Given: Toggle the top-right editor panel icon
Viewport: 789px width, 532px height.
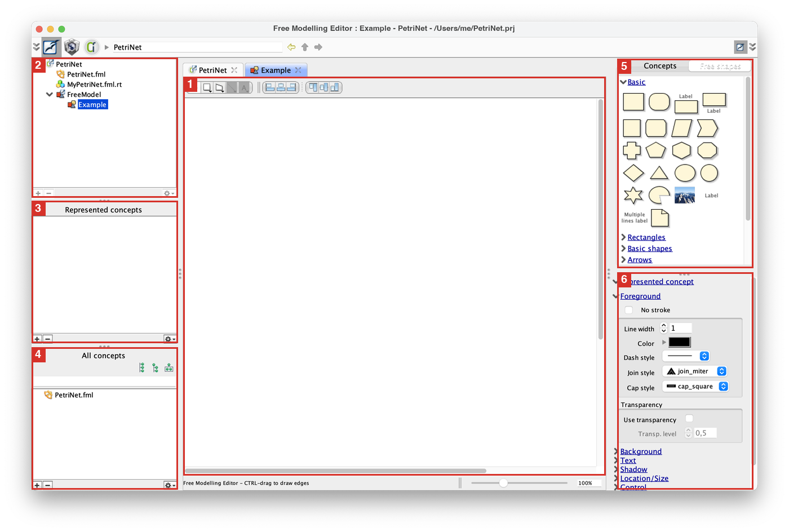Looking at the screenshot, I should (x=740, y=47).
